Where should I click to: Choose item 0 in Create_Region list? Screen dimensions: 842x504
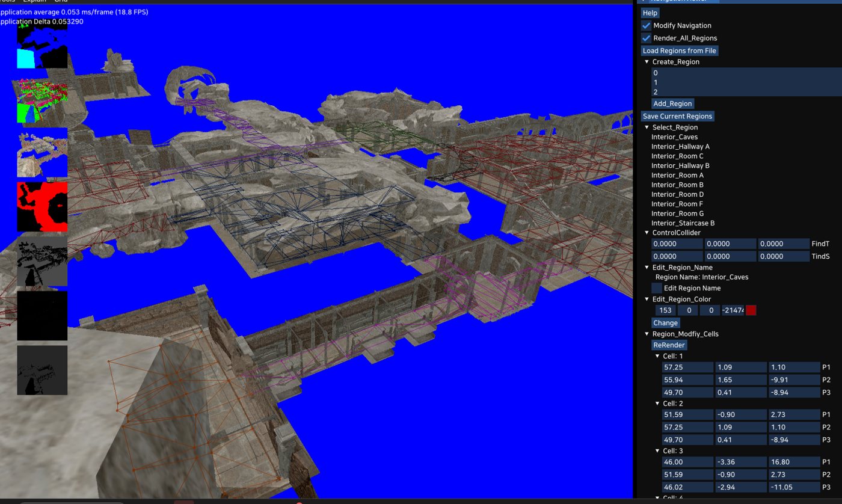(746, 73)
